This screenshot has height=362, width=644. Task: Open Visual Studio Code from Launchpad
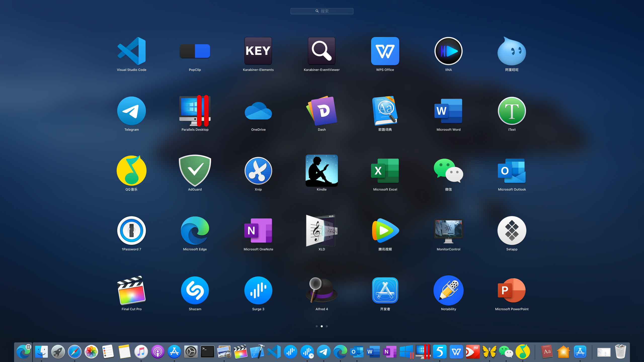(132, 51)
